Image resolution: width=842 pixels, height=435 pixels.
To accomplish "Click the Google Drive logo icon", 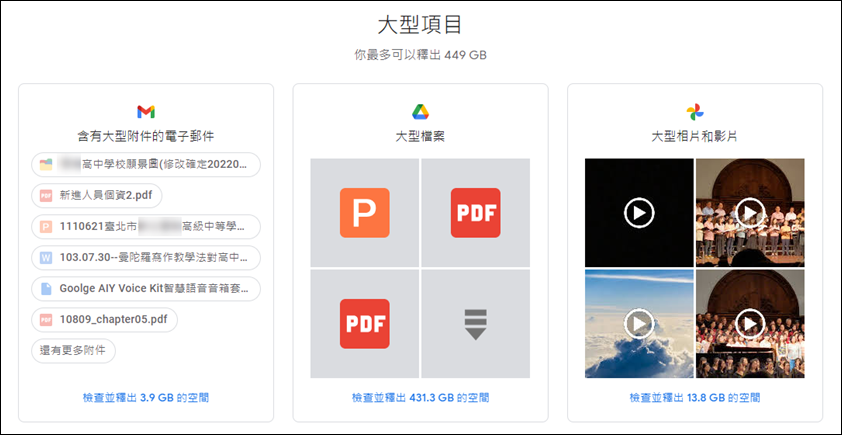I will (420, 112).
